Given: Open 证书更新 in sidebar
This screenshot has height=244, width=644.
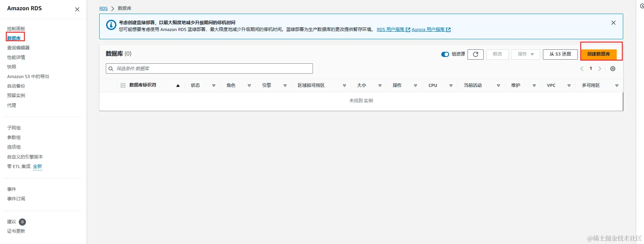Looking at the screenshot, I should click(16, 231).
